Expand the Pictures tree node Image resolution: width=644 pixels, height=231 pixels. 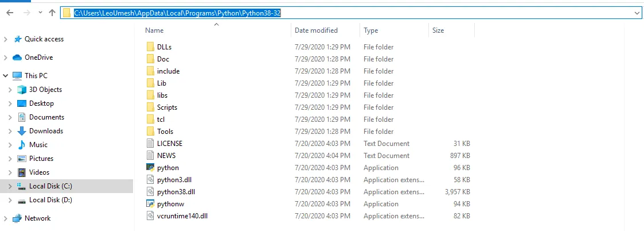pos(10,159)
